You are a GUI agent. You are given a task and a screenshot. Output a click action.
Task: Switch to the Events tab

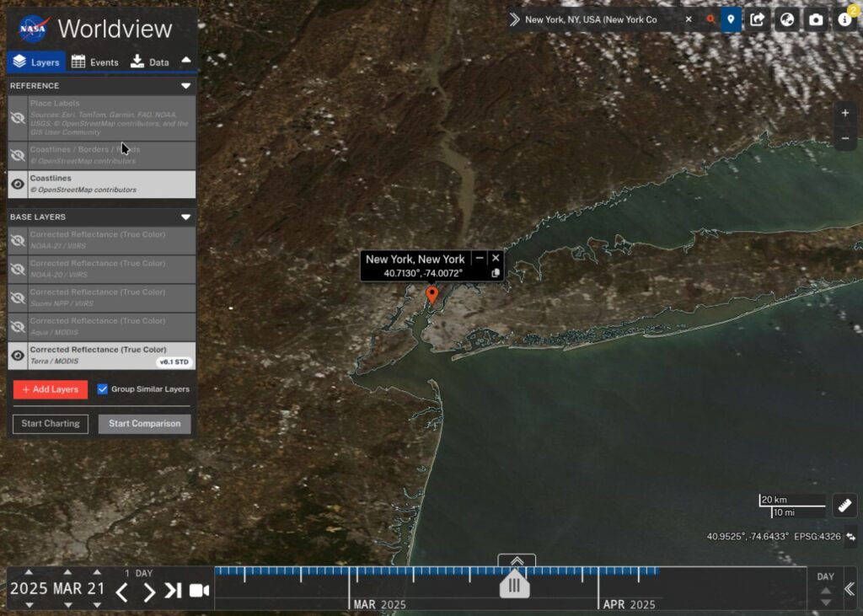pos(94,62)
